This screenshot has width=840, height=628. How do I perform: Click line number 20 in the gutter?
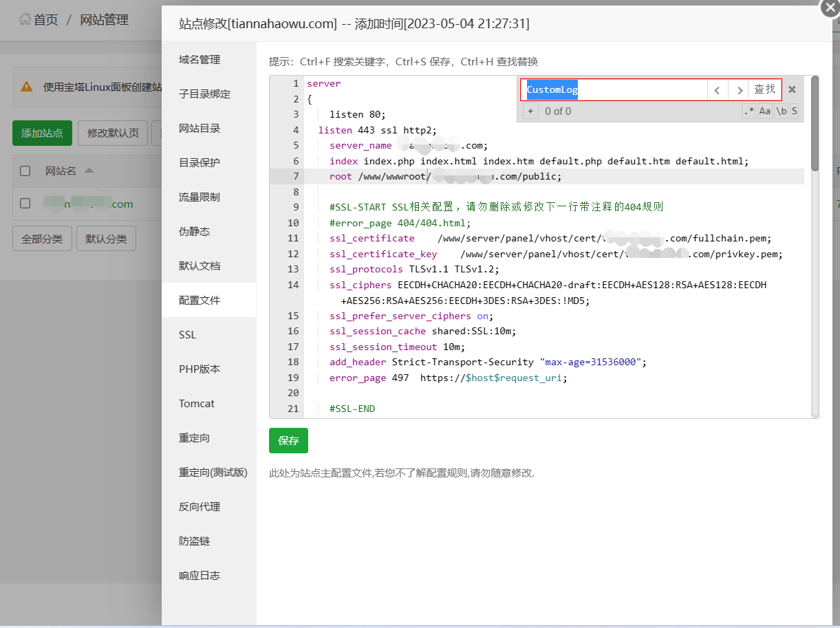pos(293,393)
